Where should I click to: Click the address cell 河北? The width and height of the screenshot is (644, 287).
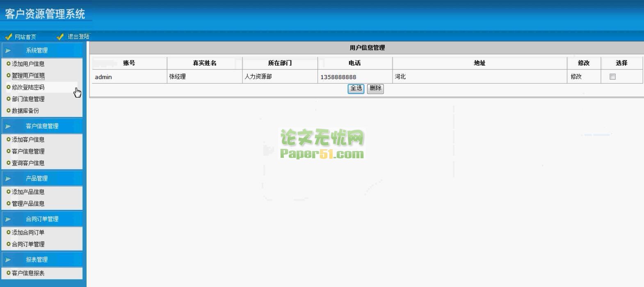(480, 77)
